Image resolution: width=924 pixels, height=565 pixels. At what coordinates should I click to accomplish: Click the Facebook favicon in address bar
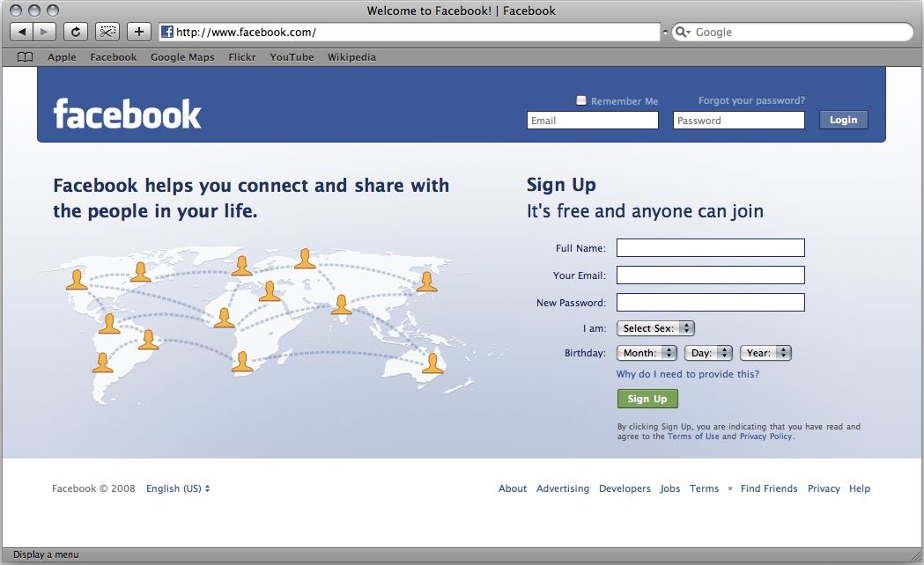167,32
